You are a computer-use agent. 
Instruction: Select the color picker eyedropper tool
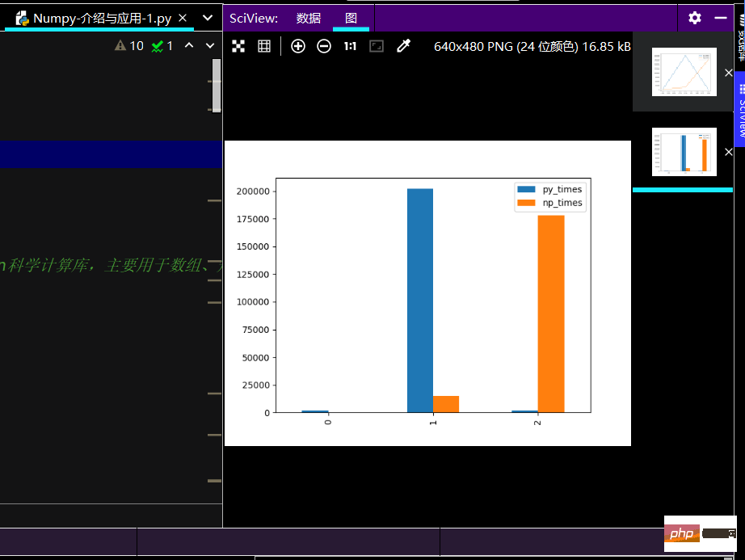(403, 45)
